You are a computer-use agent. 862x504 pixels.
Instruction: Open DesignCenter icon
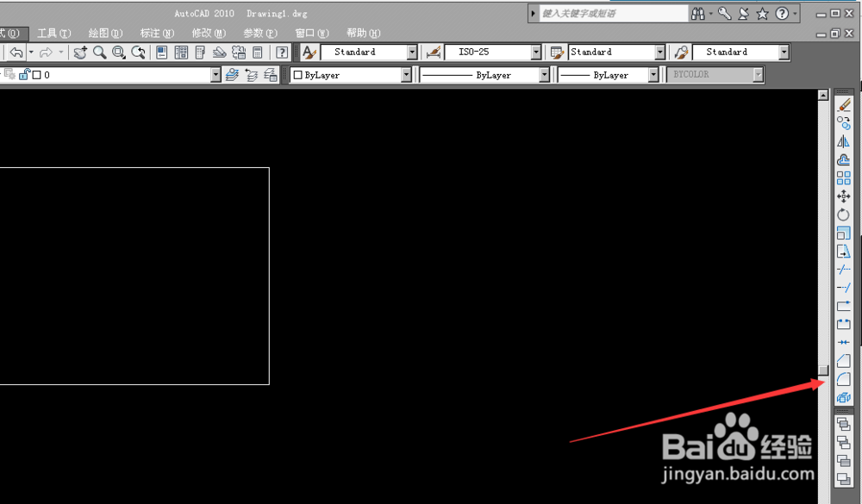click(181, 53)
